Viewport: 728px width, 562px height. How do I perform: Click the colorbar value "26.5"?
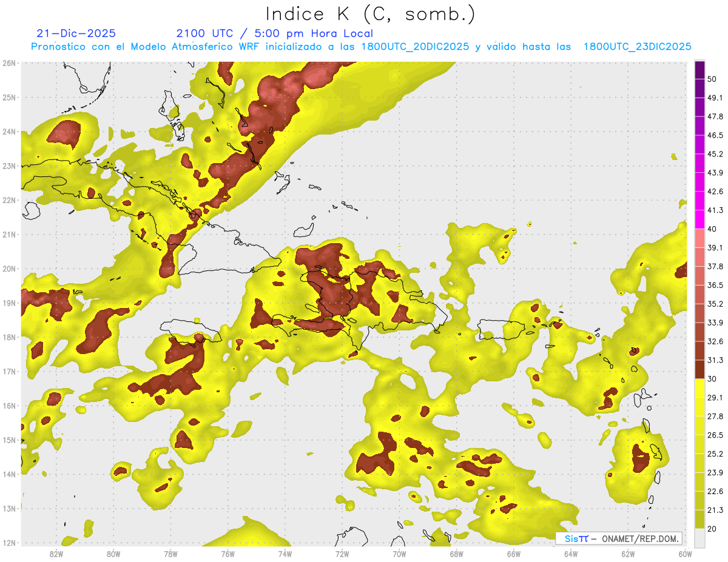(x=715, y=435)
